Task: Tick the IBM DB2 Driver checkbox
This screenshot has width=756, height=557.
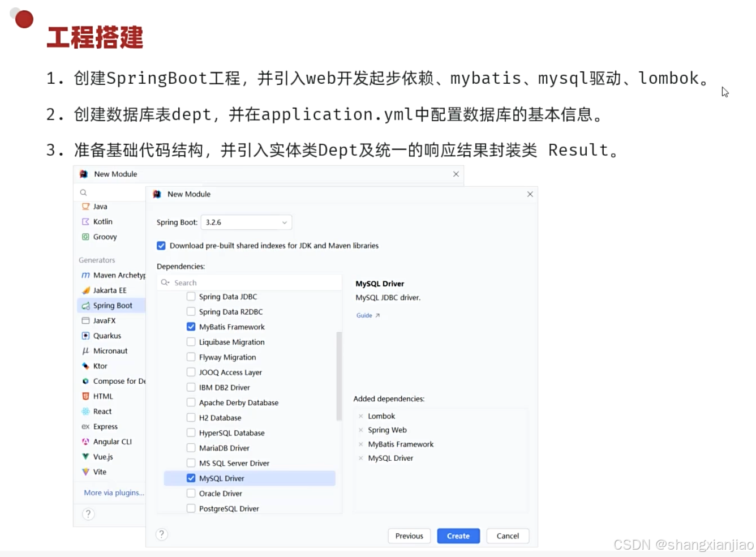Action: click(191, 388)
